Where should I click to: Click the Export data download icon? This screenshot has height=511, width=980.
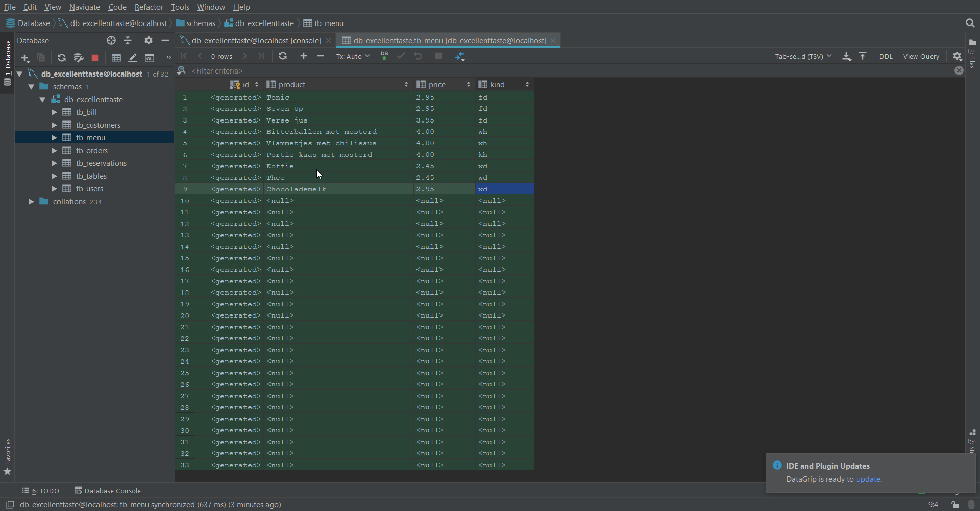(846, 56)
